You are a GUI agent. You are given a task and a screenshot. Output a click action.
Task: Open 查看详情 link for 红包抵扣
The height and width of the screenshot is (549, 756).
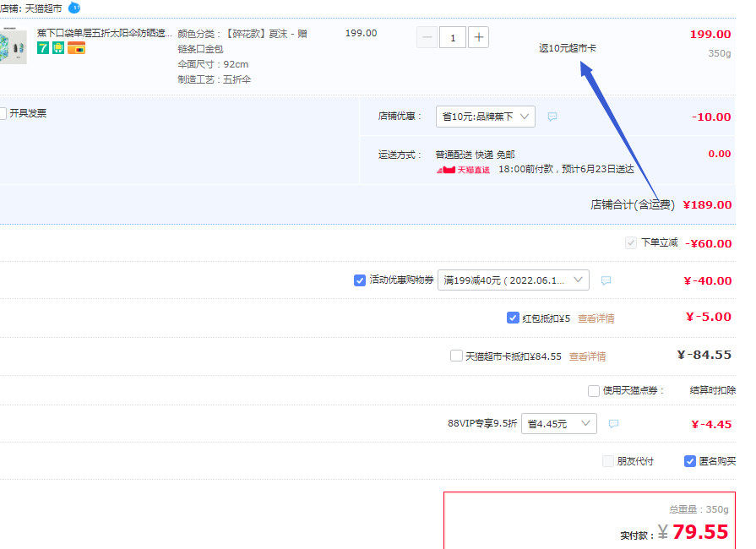pos(596,318)
